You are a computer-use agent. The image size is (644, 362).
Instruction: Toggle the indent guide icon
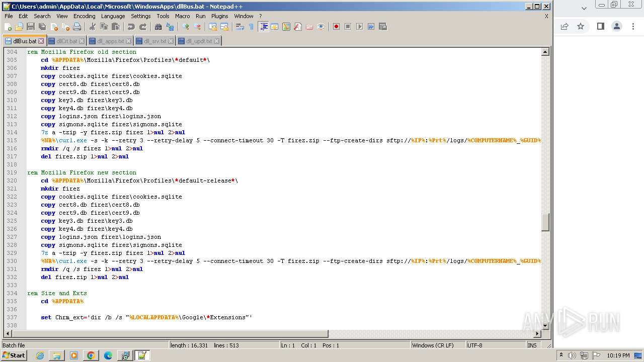point(263,27)
